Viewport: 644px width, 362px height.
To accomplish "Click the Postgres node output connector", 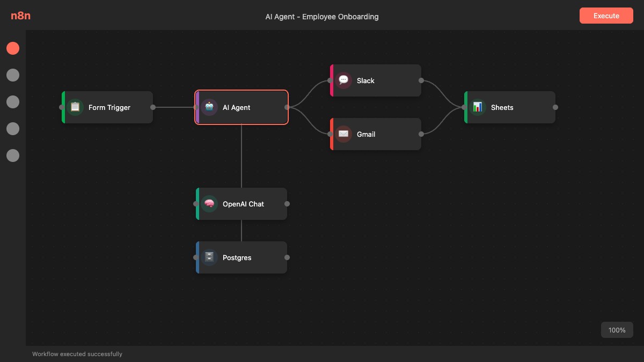I will [x=287, y=257].
